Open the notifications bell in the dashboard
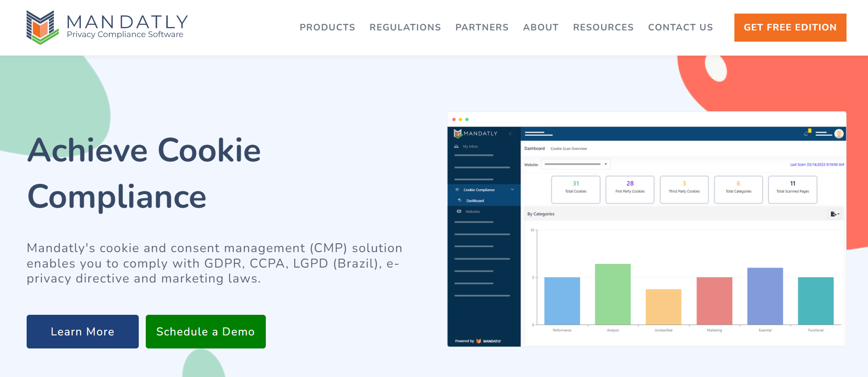 click(807, 133)
